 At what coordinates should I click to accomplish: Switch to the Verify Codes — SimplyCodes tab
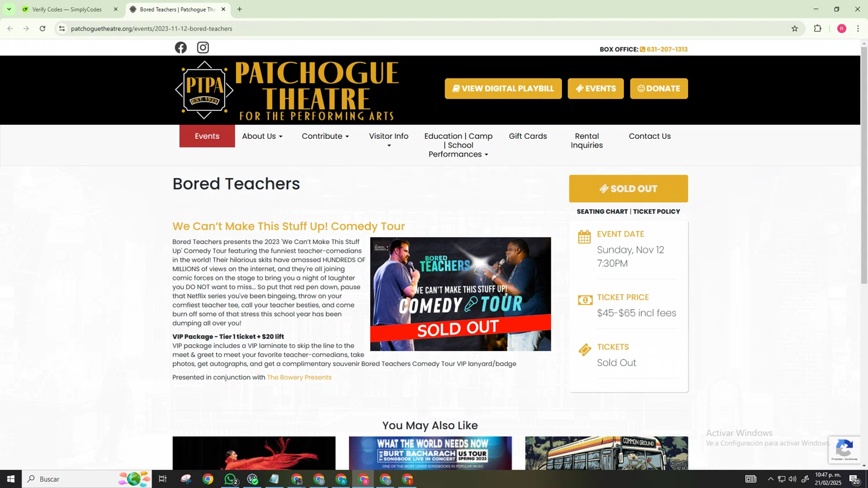click(67, 9)
